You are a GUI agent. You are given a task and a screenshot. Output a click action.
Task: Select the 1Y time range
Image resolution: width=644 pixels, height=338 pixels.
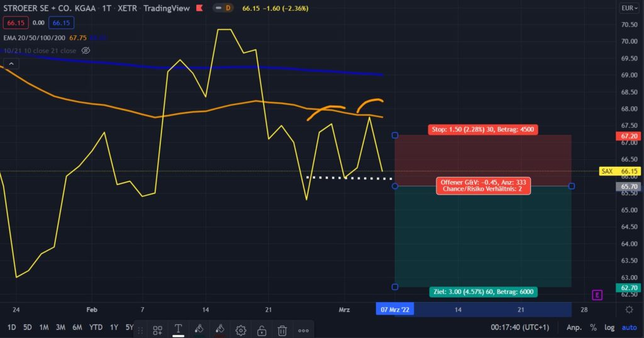coord(114,327)
